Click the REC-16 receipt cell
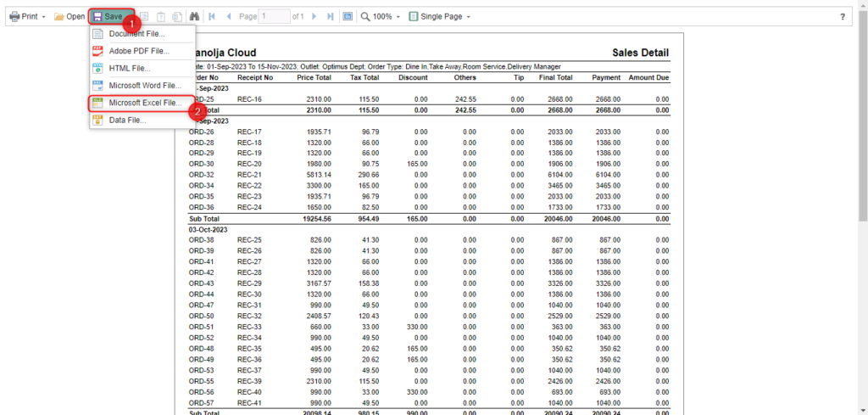The image size is (868, 415). pos(249,99)
